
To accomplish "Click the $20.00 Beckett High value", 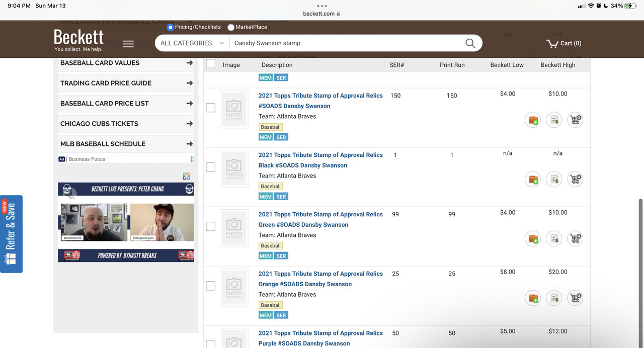I will 557,272.
